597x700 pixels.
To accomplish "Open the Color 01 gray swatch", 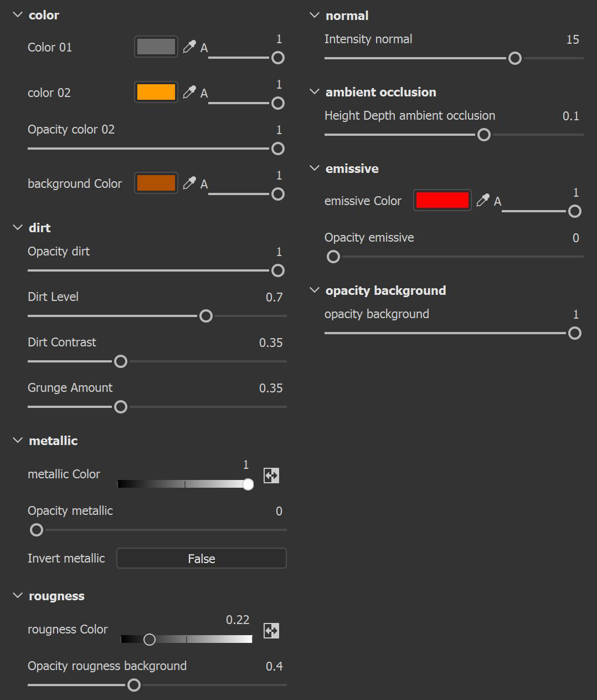I will click(156, 47).
